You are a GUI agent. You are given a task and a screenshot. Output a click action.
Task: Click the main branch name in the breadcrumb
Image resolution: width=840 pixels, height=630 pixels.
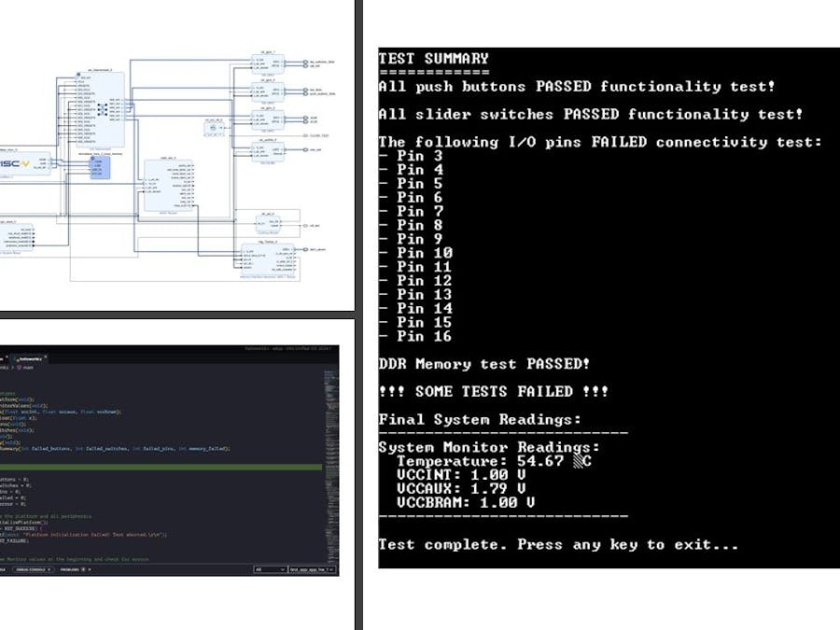29,367
